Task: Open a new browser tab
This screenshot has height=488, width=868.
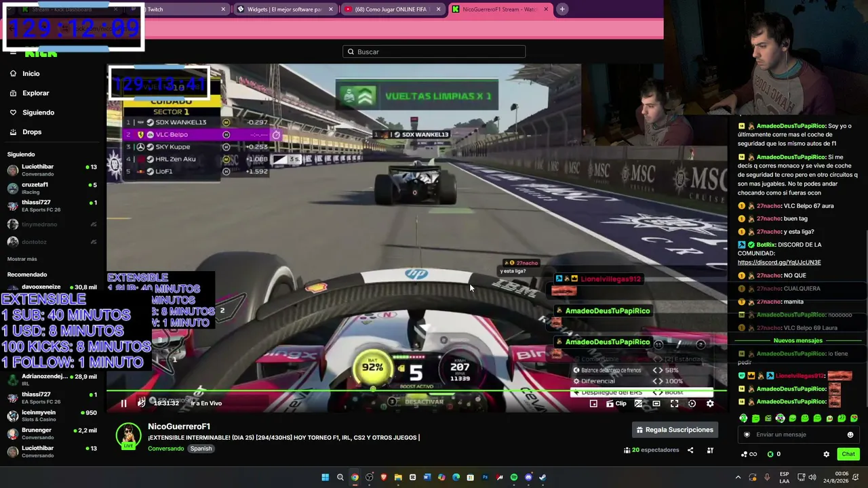Action: click(562, 9)
